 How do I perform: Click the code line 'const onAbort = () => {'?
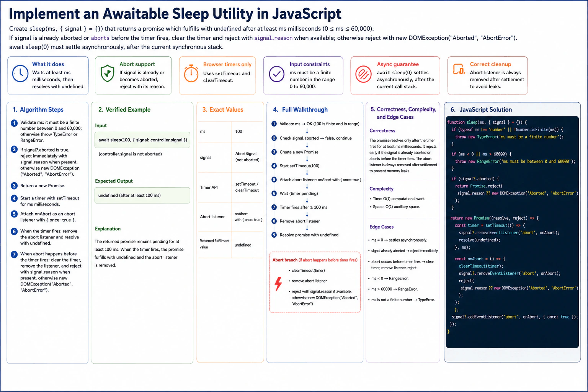480,259
